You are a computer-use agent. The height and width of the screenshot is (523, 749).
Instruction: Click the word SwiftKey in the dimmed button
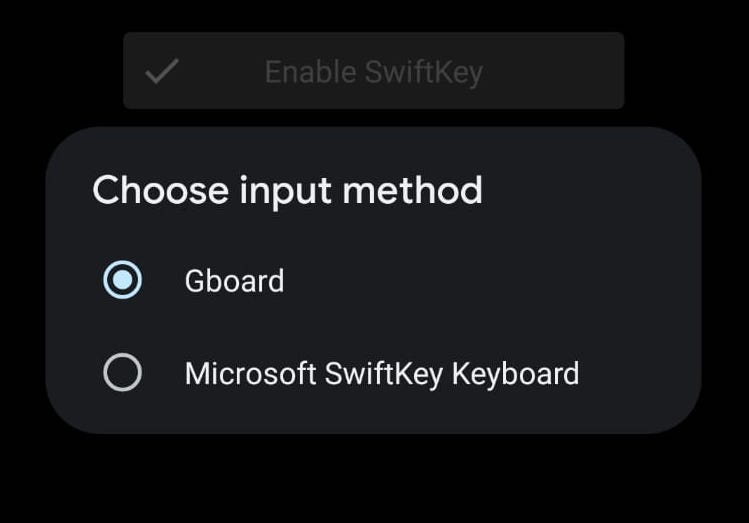pyautogui.click(x=423, y=72)
